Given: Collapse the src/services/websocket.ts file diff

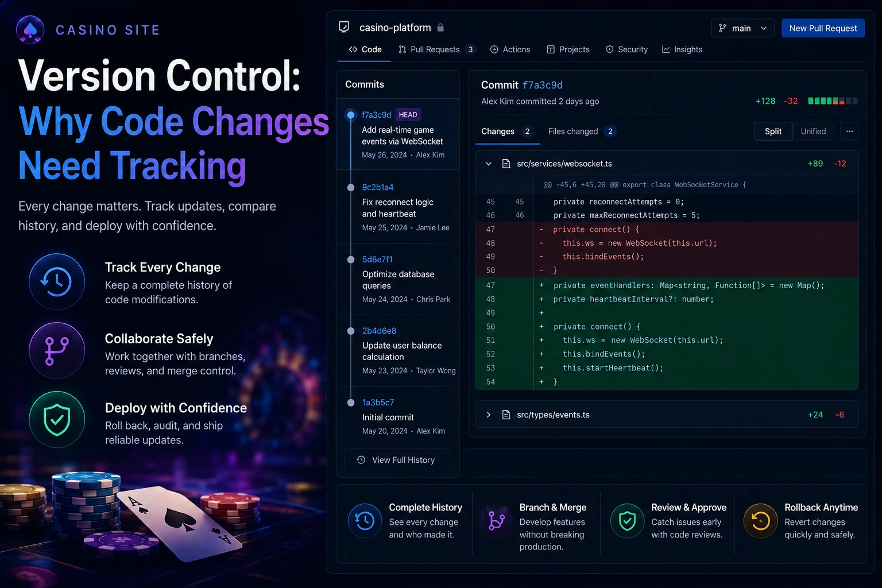Looking at the screenshot, I should [x=488, y=164].
